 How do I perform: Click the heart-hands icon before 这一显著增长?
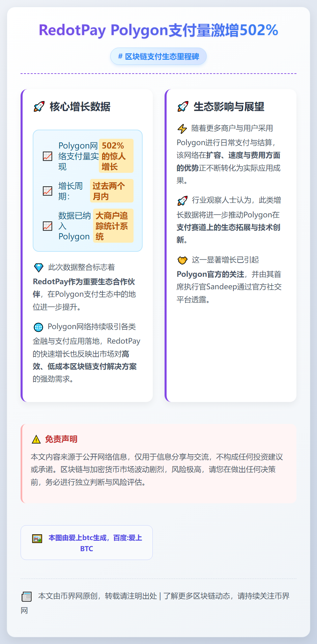[x=182, y=260]
